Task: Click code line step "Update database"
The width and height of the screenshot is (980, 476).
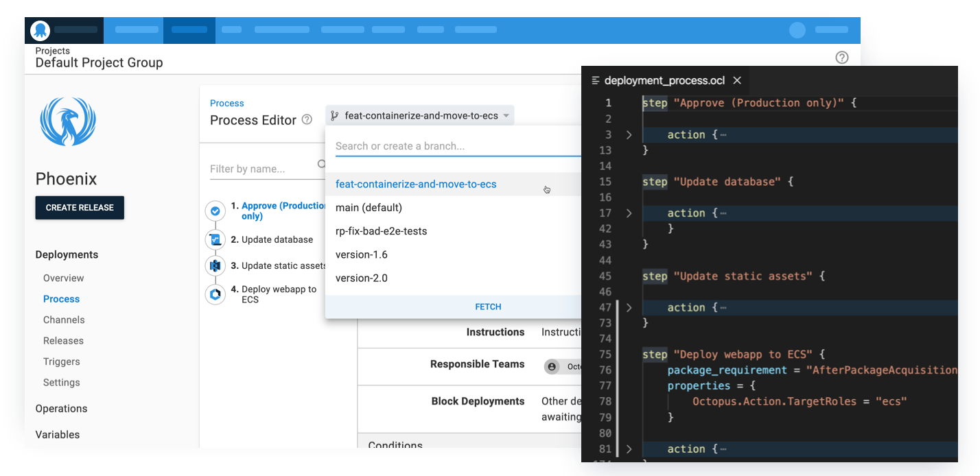Action: coord(718,182)
